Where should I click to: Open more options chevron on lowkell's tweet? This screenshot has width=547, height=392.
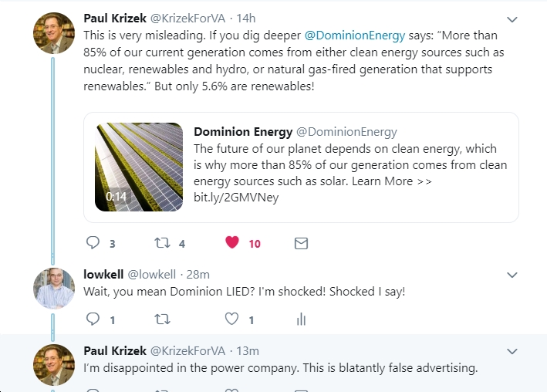pos(512,275)
